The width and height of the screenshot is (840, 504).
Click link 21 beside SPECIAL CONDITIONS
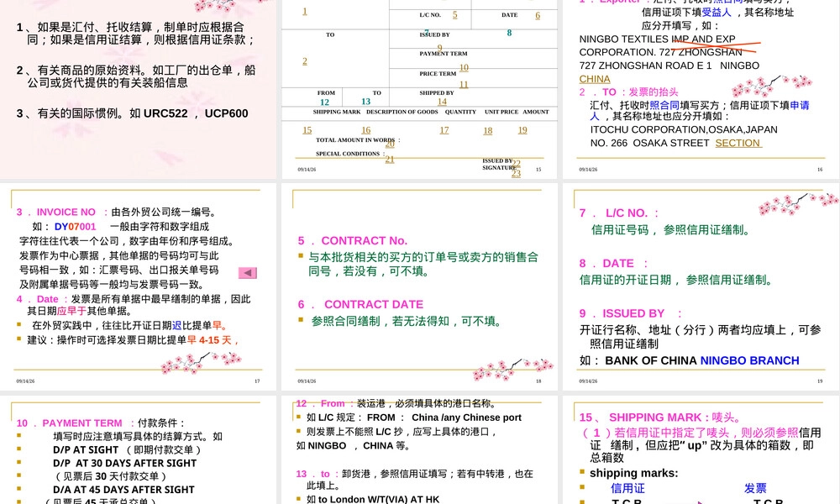coord(390,159)
